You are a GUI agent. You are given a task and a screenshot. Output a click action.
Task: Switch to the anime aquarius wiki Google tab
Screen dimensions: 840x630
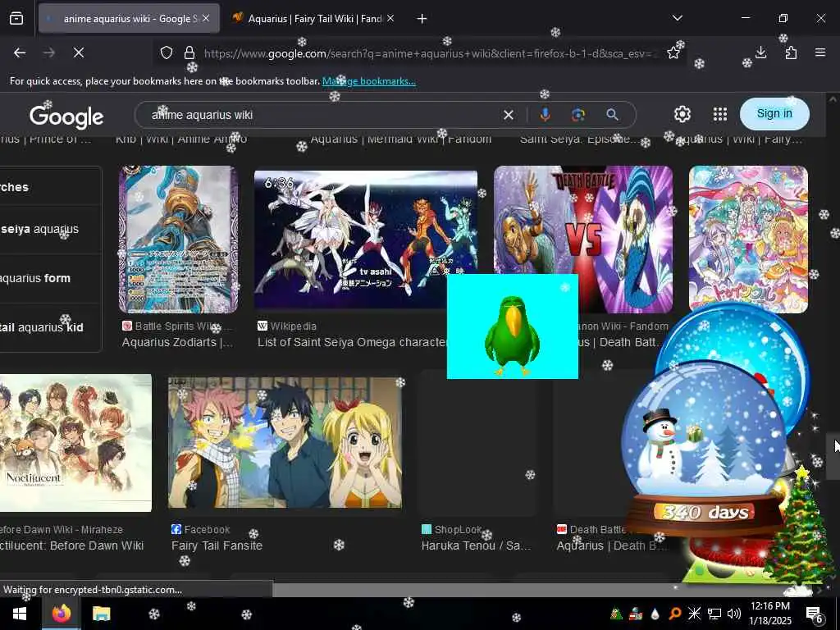[x=129, y=19]
